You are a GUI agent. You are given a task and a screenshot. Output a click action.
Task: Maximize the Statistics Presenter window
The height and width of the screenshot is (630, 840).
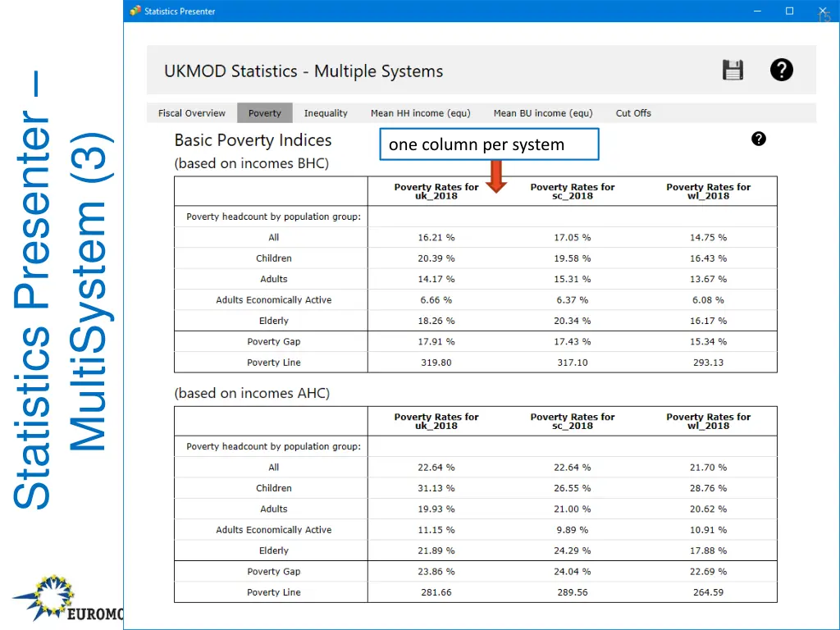tap(789, 11)
